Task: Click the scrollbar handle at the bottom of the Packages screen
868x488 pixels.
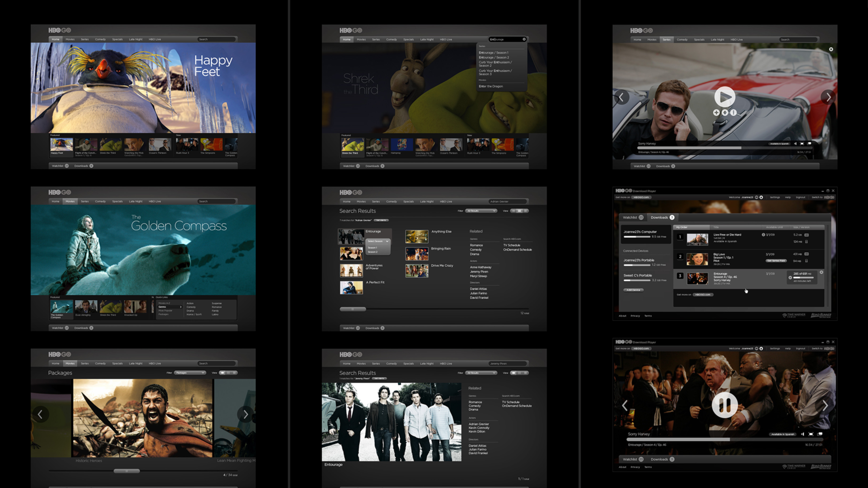Action: click(x=127, y=471)
